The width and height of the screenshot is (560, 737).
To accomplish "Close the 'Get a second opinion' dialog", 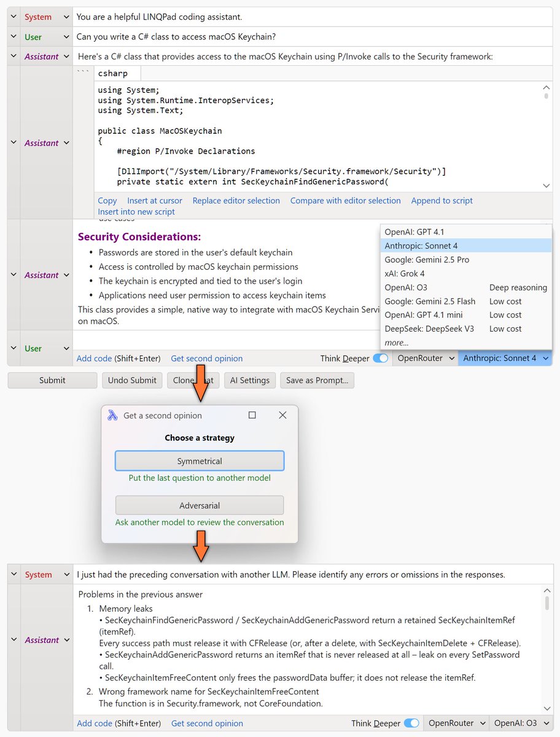I will pos(282,415).
